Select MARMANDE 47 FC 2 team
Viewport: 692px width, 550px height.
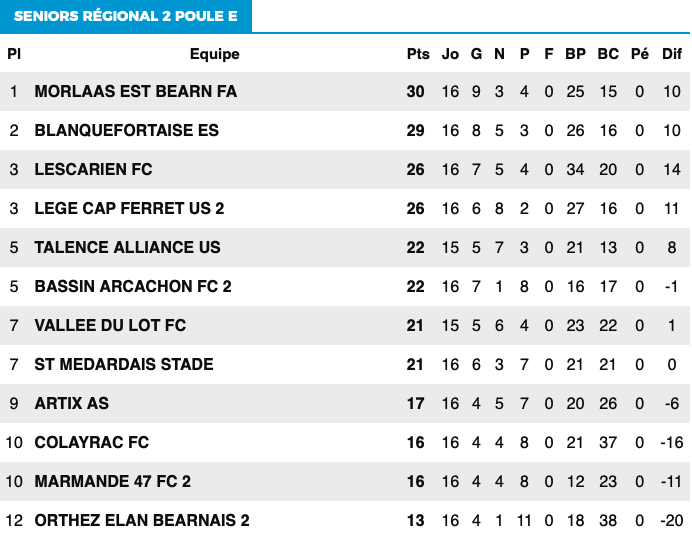coord(113,481)
